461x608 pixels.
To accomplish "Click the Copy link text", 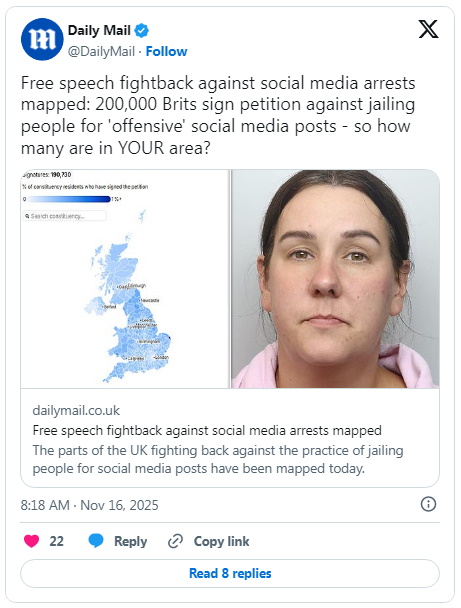I will click(x=221, y=541).
